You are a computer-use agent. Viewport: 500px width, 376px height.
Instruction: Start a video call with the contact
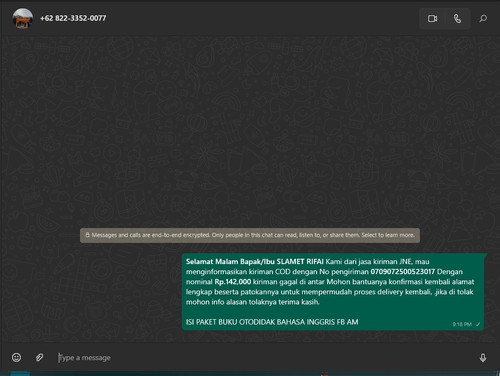[432, 19]
